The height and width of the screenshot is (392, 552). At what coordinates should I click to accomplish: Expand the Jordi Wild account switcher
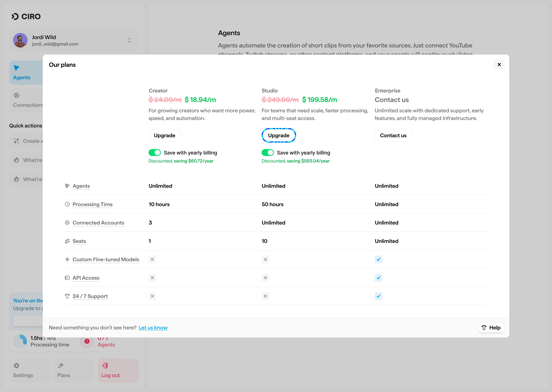click(x=130, y=40)
